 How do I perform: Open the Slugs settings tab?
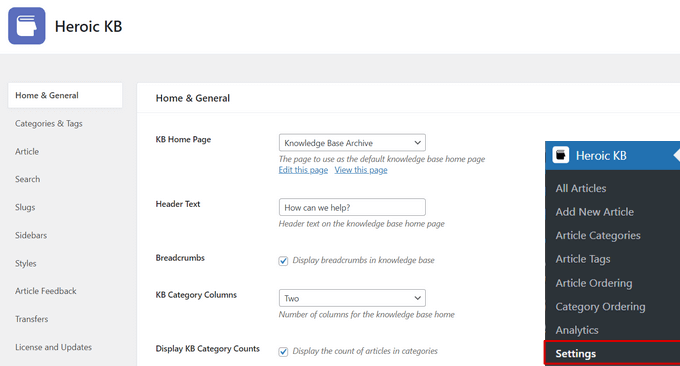click(x=25, y=207)
